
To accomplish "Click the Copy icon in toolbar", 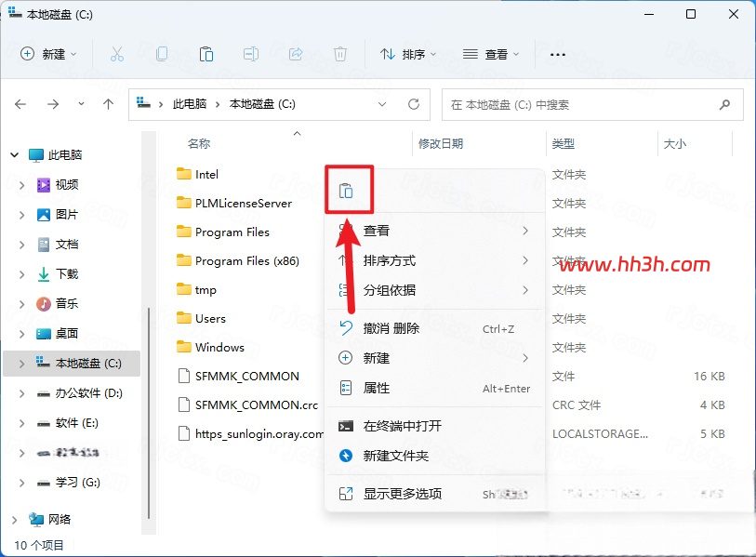I will coord(162,54).
